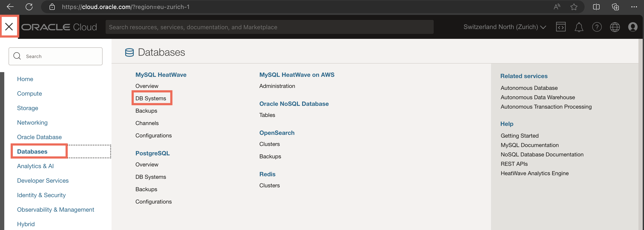644x230 pixels.
Task: Open MySQL HeatWave on AWS heading
Action: 297,74
